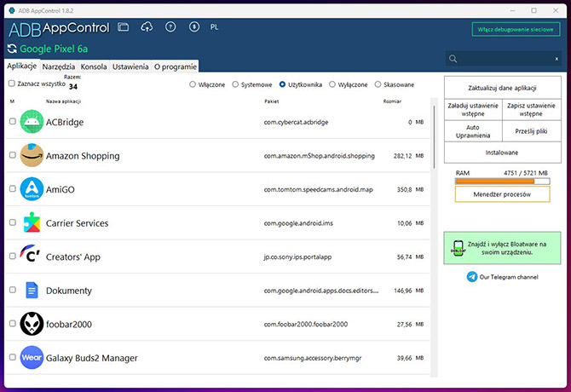Click the donate dollar icon
571x392 pixels.
click(x=194, y=27)
